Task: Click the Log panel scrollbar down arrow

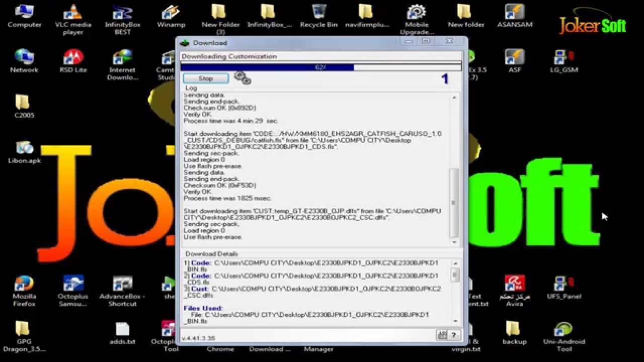Action: pos(454,242)
